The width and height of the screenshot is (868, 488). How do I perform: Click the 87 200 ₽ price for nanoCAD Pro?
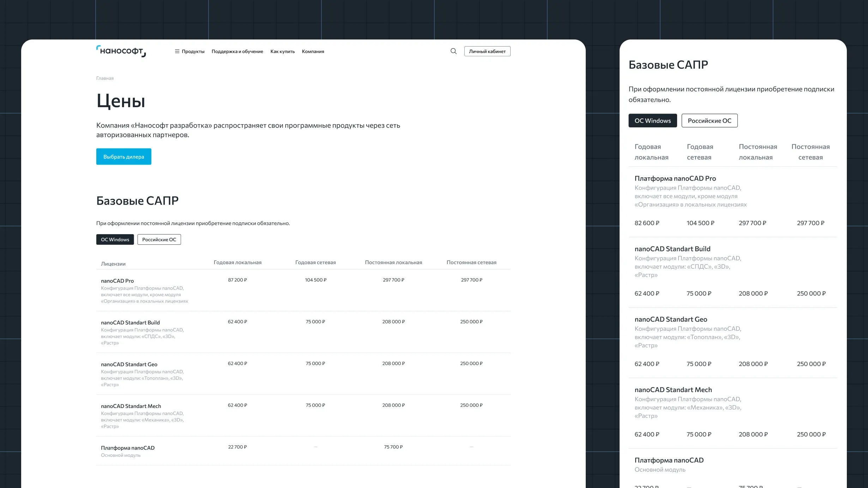(x=237, y=280)
